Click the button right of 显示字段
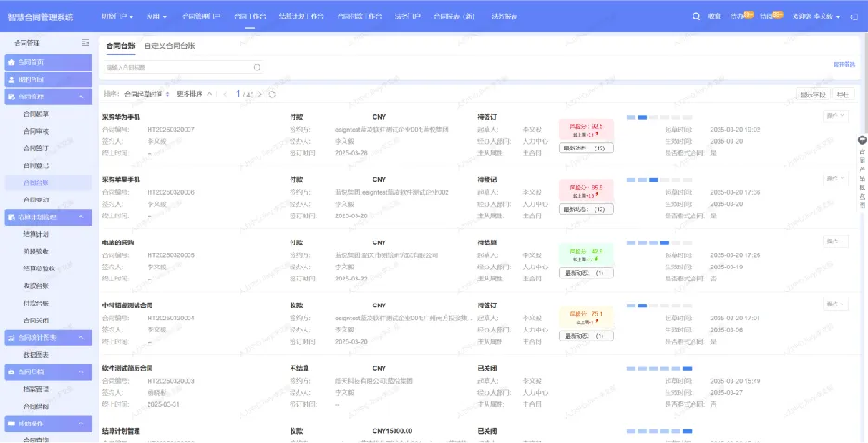This screenshot has height=443, width=868. coord(844,95)
